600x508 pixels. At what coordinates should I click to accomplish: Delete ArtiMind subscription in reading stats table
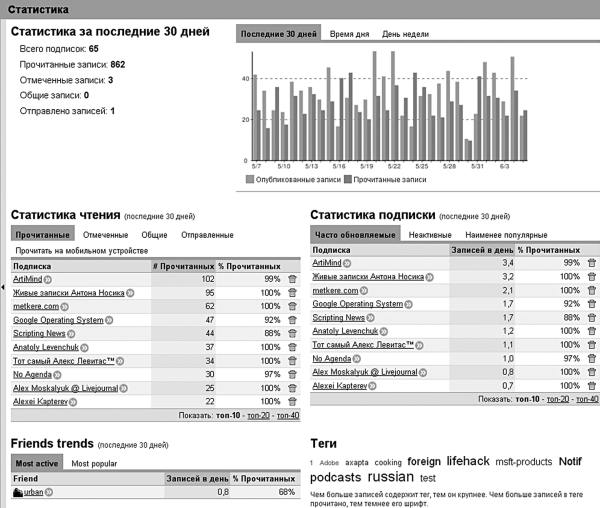292,279
